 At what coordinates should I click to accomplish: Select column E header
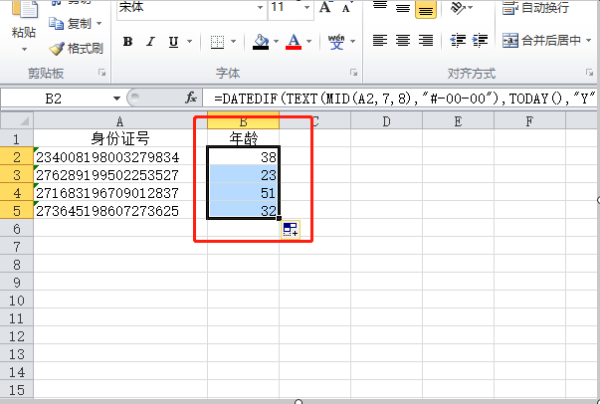point(458,121)
